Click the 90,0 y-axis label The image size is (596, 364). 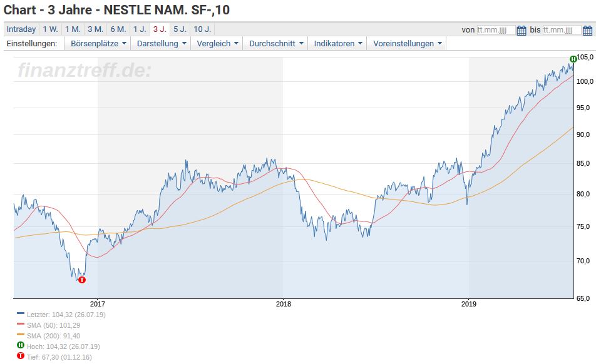pos(583,134)
